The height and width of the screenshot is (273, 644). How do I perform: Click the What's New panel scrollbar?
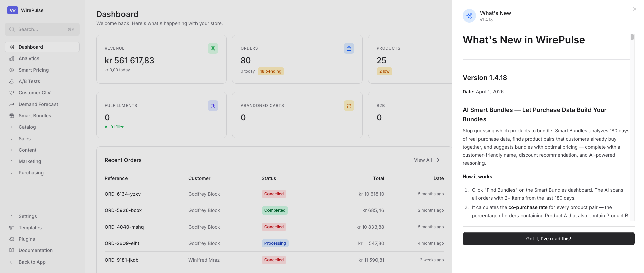(632, 37)
